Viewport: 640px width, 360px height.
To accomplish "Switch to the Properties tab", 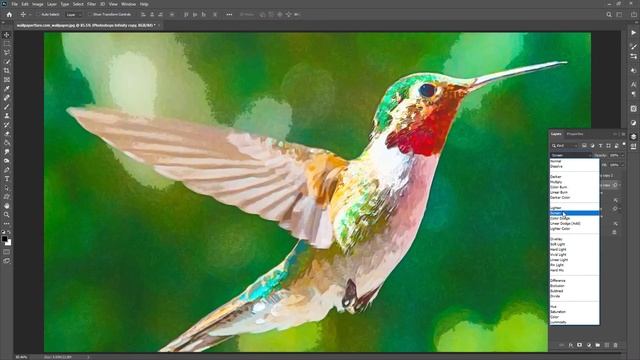I will pyautogui.click(x=575, y=134).
